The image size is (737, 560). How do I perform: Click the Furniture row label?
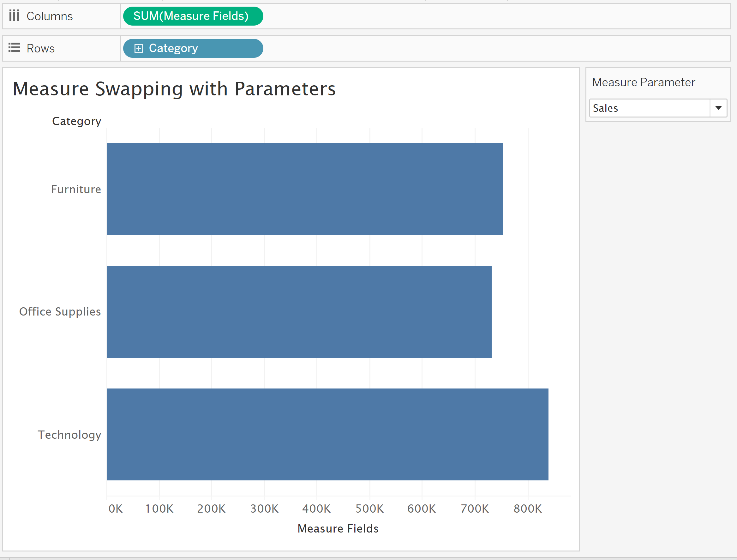pyautogui.click(x=76, y=189)
